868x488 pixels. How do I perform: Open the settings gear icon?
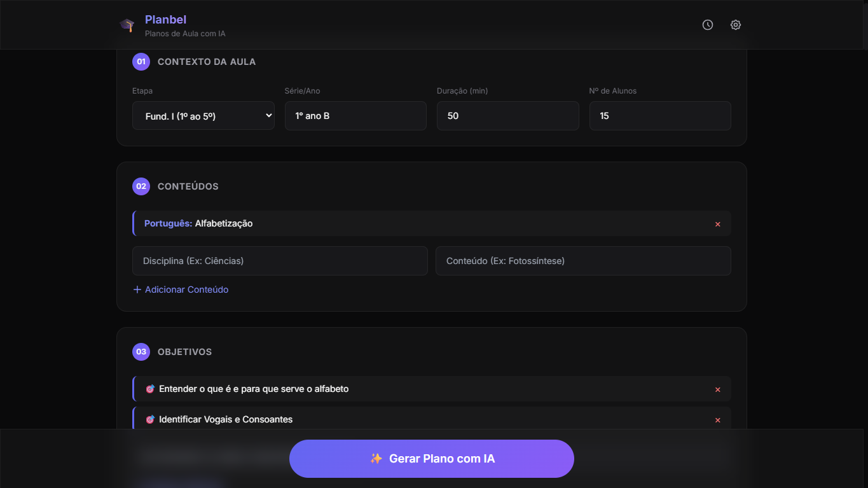(735, 24)
